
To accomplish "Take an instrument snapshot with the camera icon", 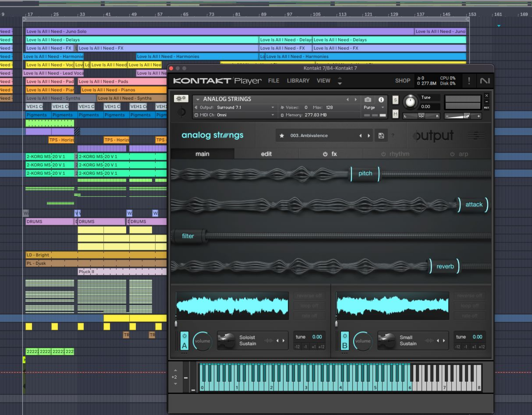I will 368,100.
